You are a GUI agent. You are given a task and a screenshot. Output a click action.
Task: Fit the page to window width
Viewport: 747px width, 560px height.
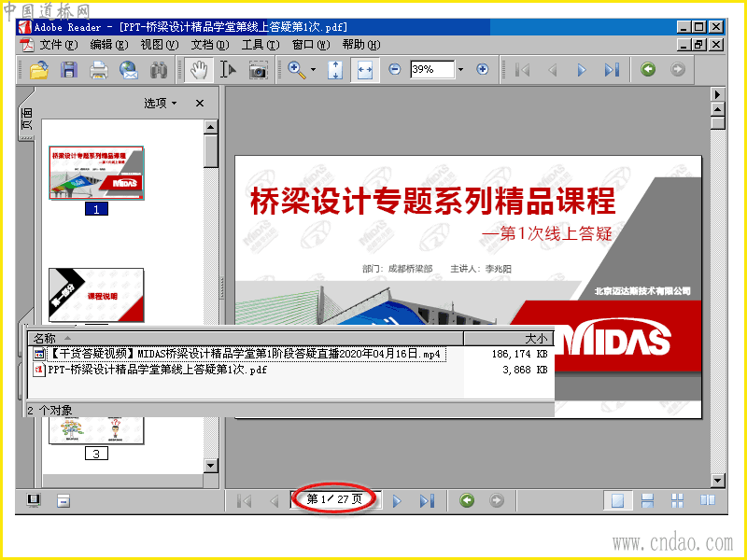[365, 70]
